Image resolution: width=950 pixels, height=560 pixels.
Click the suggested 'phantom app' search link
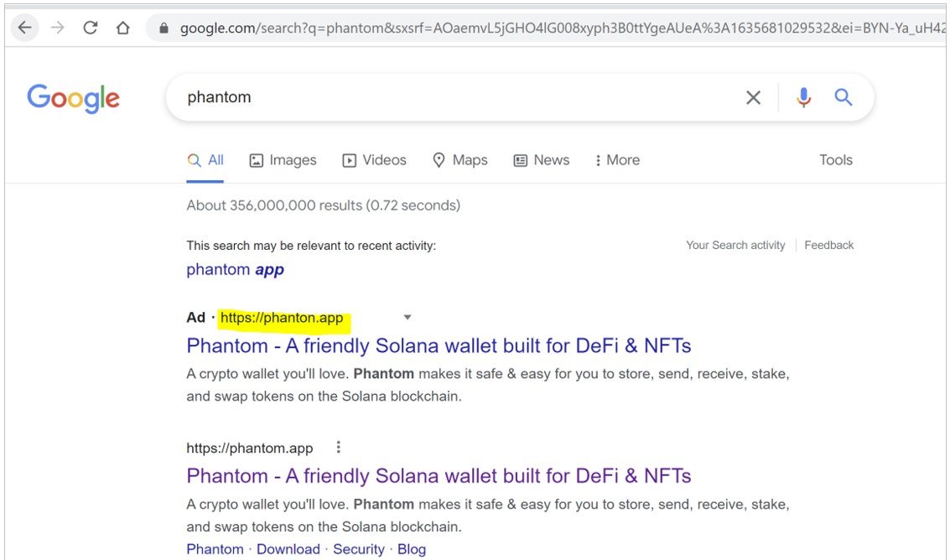(x=235, y=269)
